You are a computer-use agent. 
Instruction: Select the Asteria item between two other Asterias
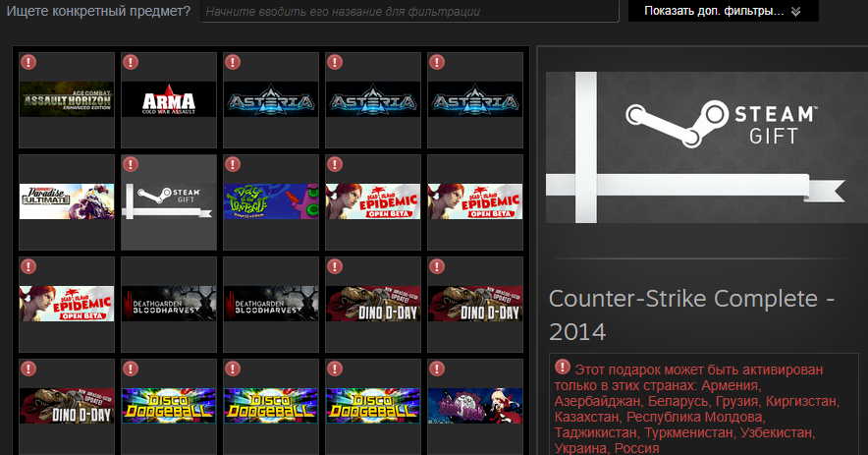pyautogui.click(x=373, y=100)
